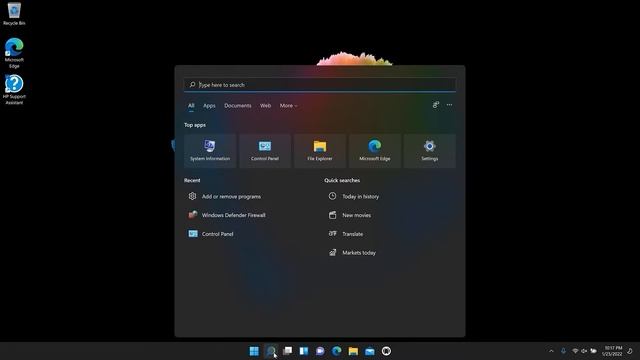Open Wi-Fi network tray icon

click(575, 351)
